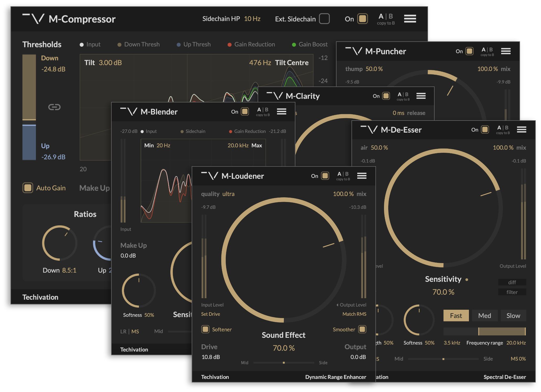This screenshot has width=541, height=392.
Task: Toggle the Softener option in M-Loudener
Action: [x=205, y=329]
